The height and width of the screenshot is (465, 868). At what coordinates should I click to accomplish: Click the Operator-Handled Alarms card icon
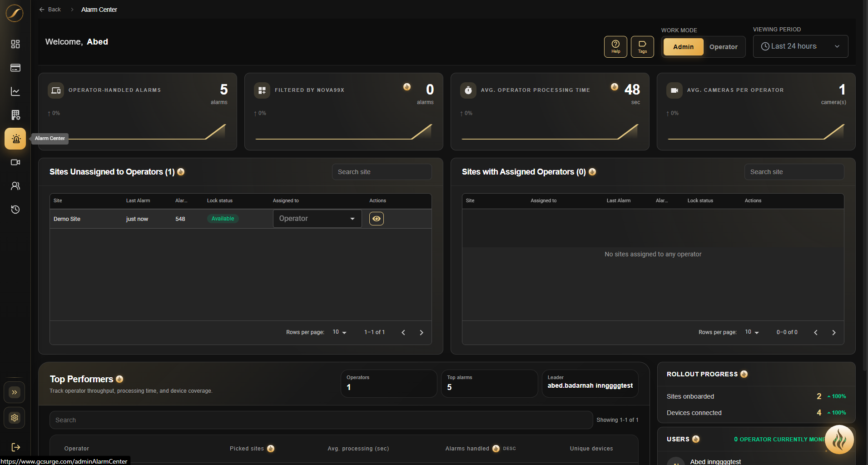coord(56,90)
